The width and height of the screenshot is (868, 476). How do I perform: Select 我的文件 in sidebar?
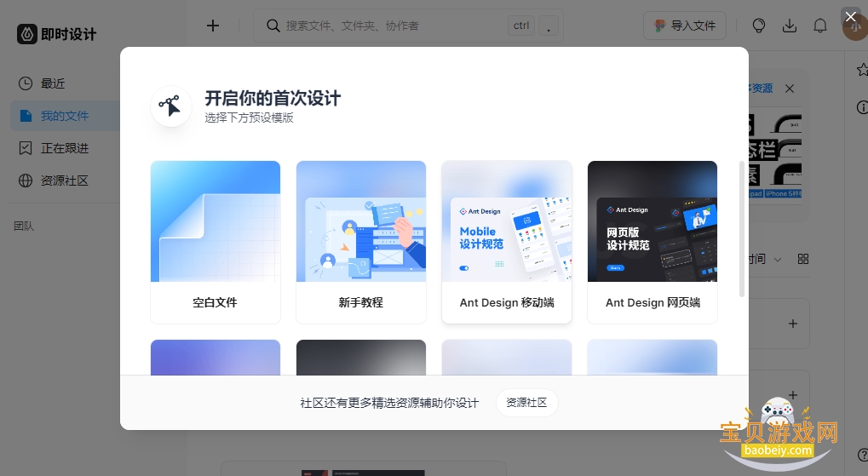click(66, 116)
